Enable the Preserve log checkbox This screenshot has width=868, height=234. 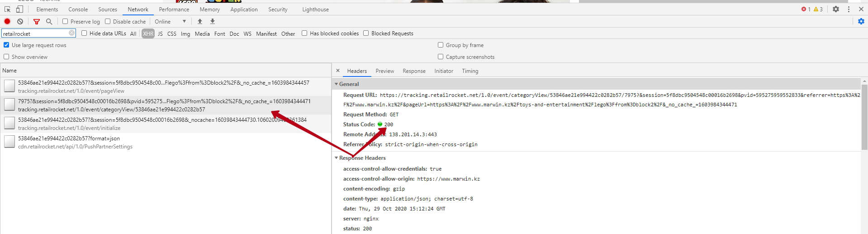click(x=65, y=21)
